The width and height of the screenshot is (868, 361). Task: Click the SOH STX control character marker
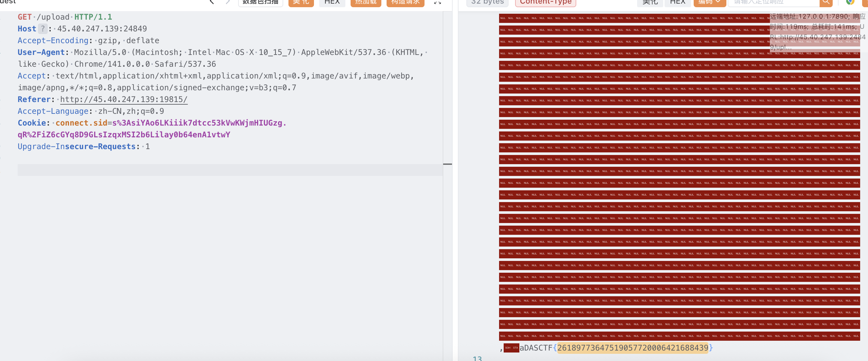click(511, 348)
